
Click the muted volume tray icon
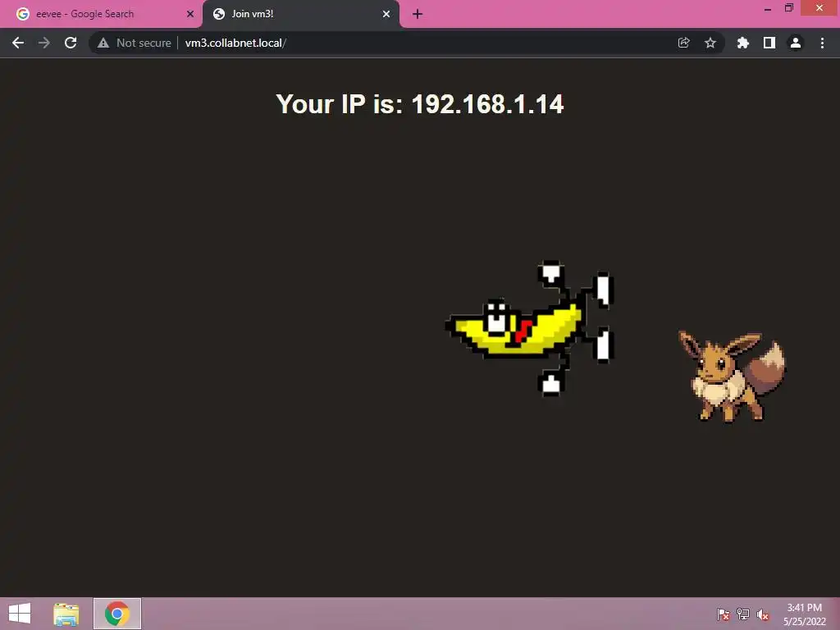pos(763,614)
